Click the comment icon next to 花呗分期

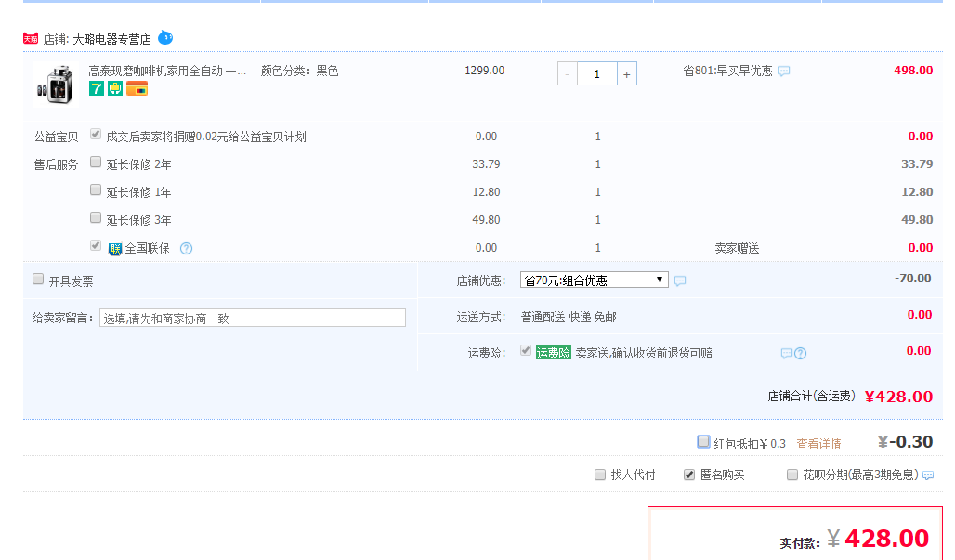927,475
